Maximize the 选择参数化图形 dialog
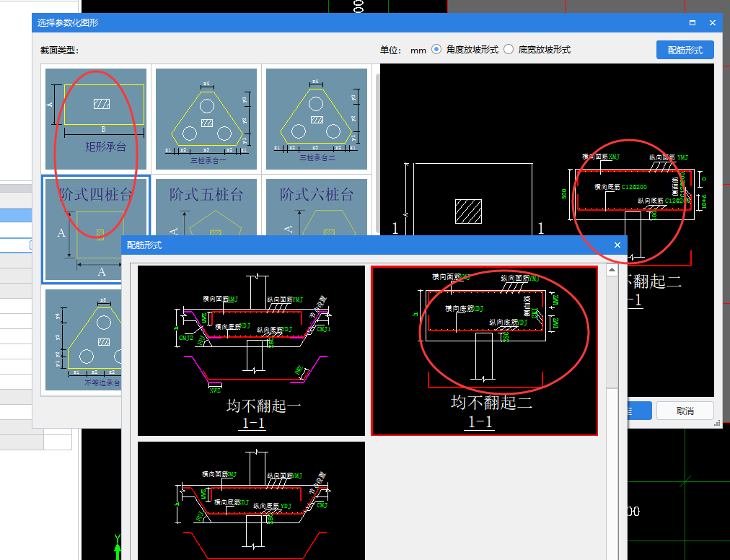 click(692, 23)
